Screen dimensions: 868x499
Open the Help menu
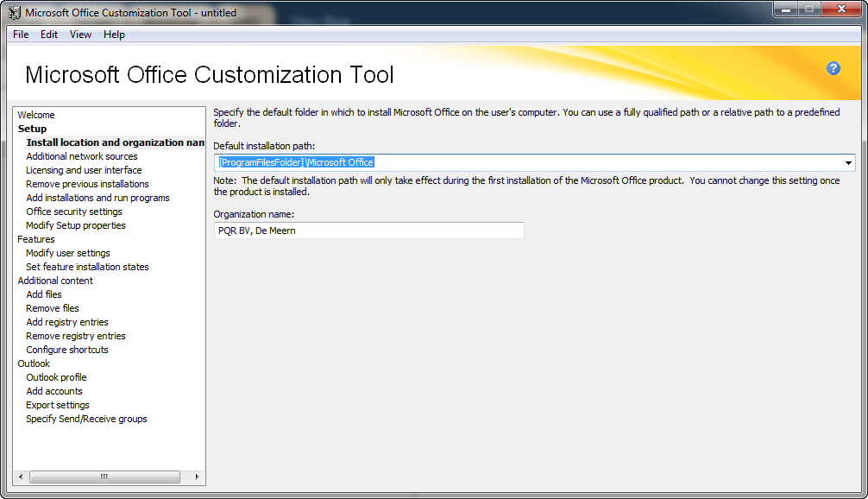[113, 35]
